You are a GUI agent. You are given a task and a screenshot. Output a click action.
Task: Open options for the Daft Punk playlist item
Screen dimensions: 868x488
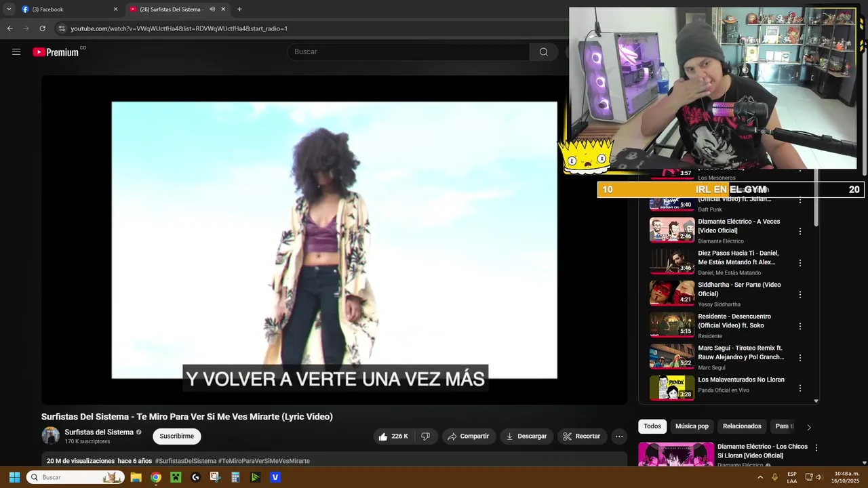click(800, 201)
